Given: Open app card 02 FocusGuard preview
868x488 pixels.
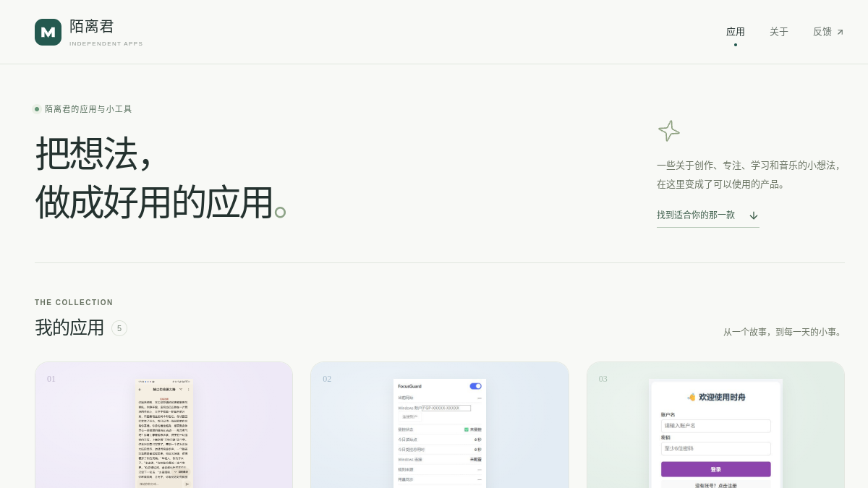Looking at the screenshot, I should pos(440,433).
